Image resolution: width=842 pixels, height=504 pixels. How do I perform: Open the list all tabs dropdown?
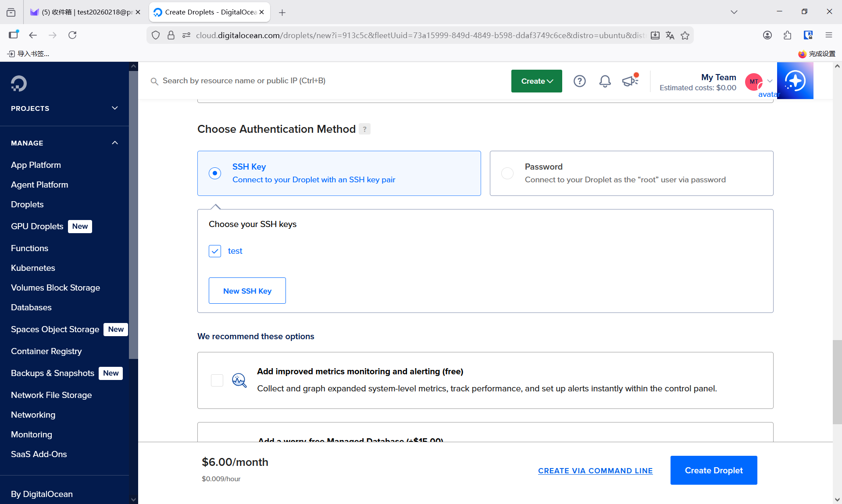coord(734,12)
